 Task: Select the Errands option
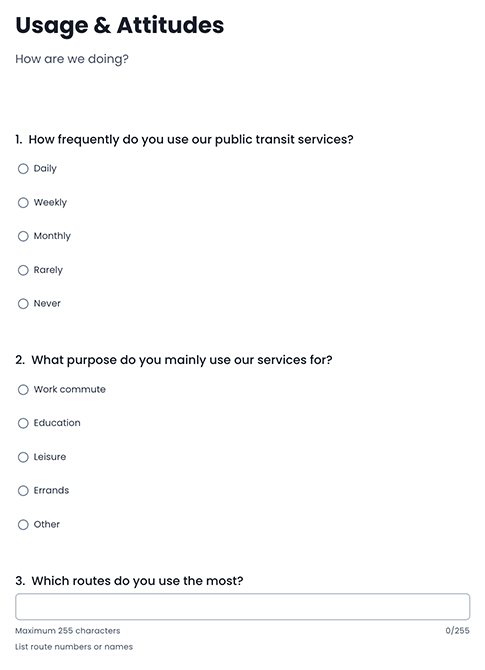23,491
